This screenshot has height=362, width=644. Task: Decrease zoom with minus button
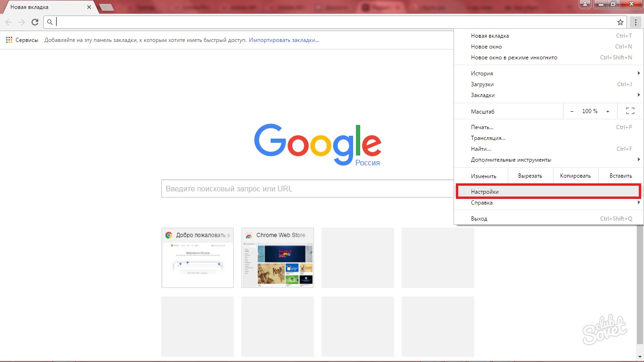(572, 111)
